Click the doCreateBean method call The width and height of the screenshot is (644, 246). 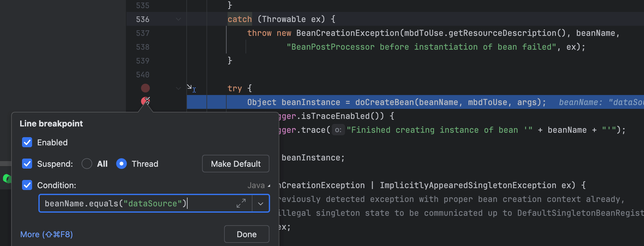(x=385, y=102)
